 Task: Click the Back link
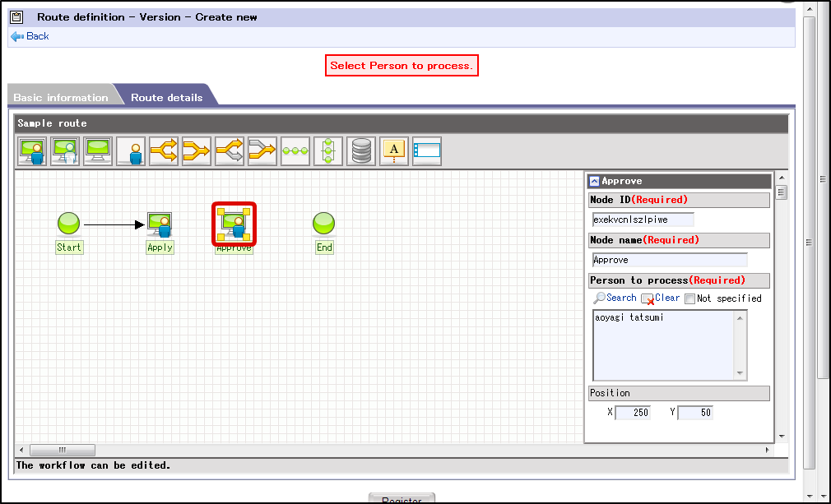pos(38,36)
